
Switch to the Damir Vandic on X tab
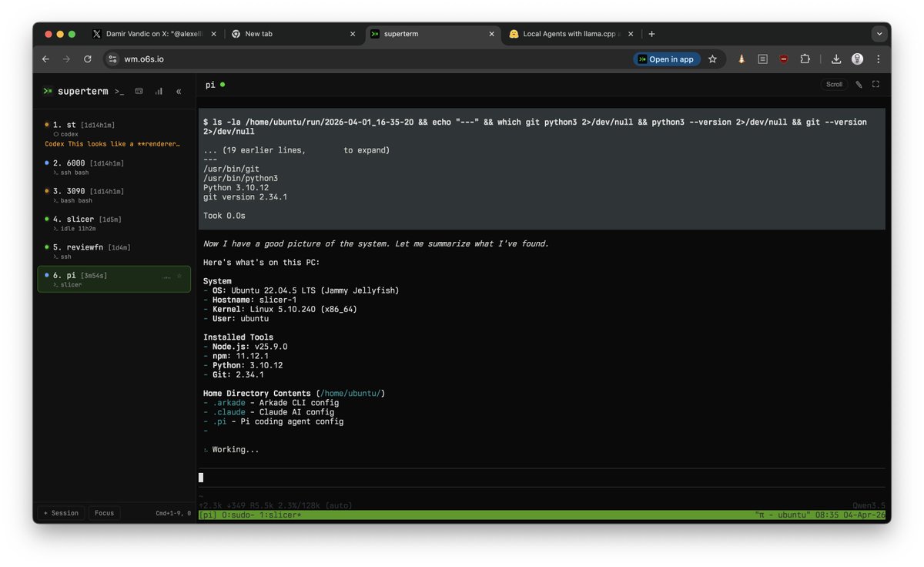[x=152, y=34]
